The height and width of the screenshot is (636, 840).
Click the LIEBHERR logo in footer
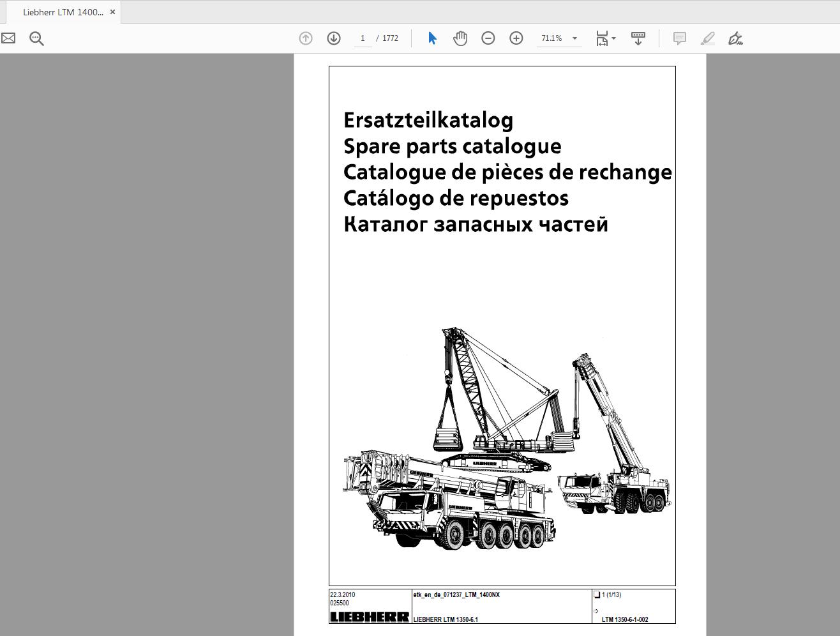370,617
